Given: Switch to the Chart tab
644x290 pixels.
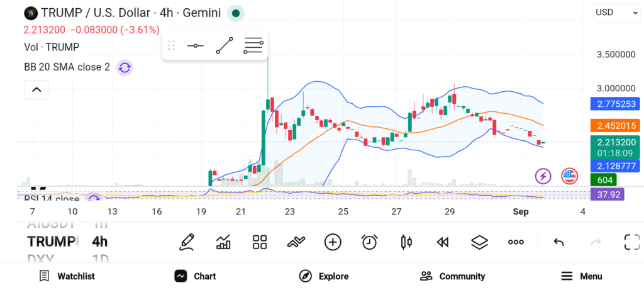Looking at the screenshot, I should point(195,276).
